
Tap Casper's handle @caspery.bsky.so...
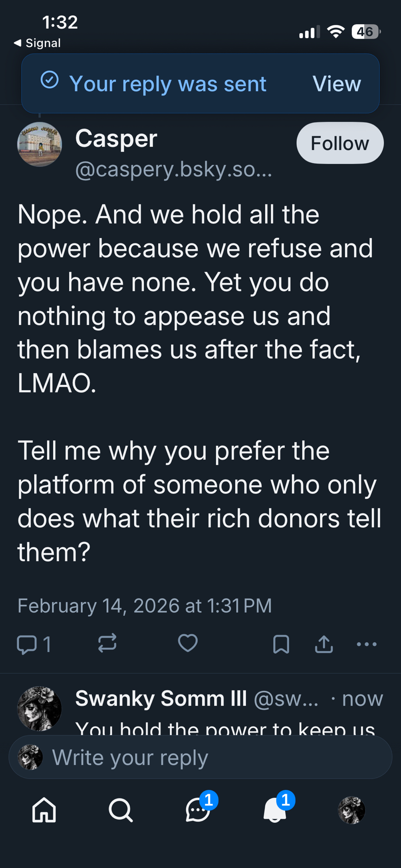tap(174, 169)
